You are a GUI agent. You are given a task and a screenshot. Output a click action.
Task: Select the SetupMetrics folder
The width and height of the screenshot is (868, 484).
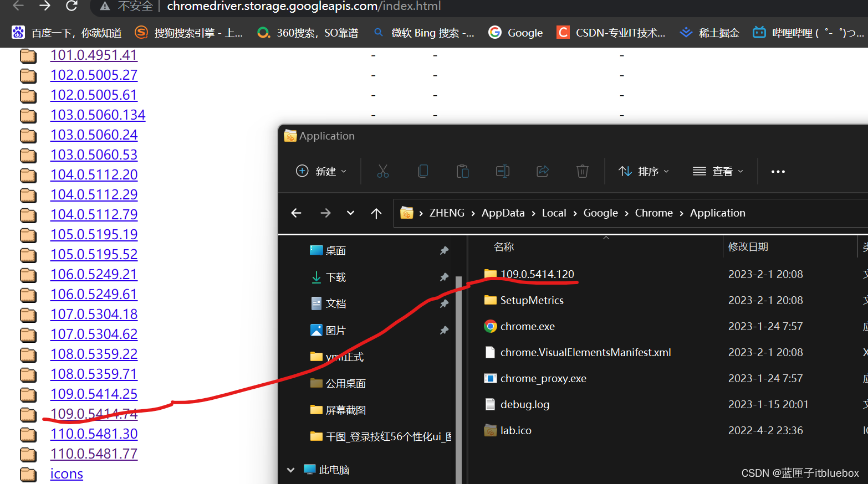524,300
